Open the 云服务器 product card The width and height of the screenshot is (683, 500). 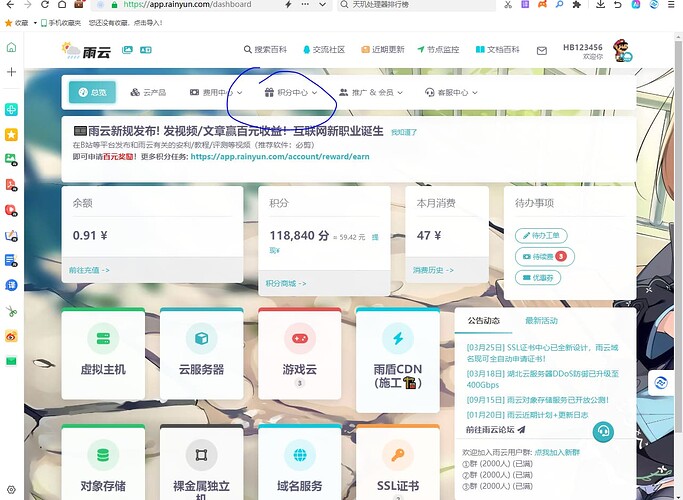click(x=201, y=353)
